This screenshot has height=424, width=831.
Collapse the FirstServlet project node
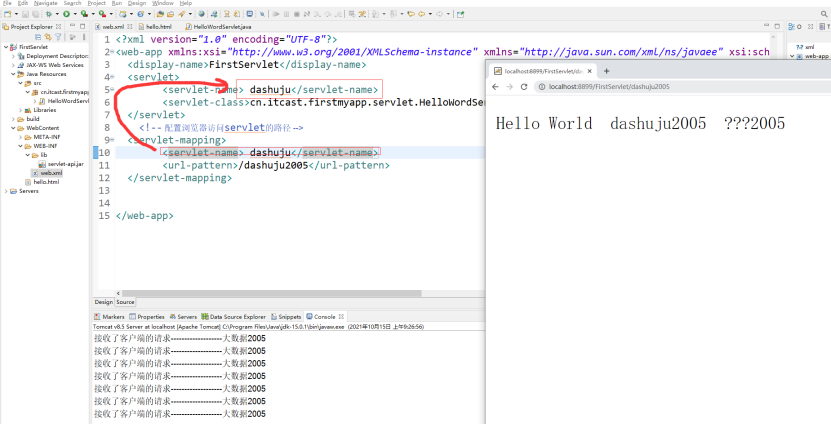(6, 47)
